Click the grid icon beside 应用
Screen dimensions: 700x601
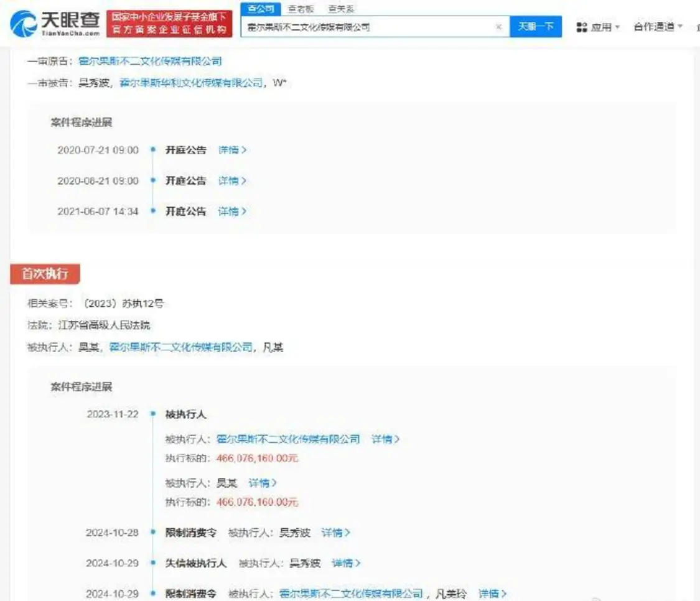582,27
